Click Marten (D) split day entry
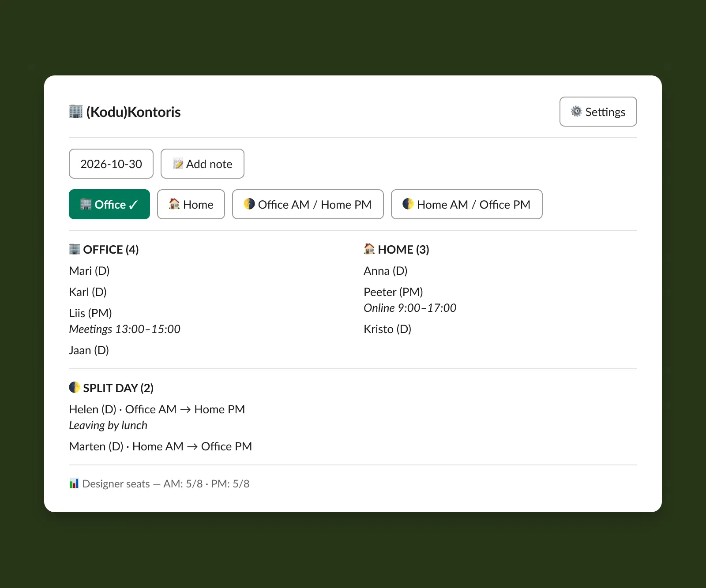The height and width of the screenshot is (588, 706). point(161,446)
